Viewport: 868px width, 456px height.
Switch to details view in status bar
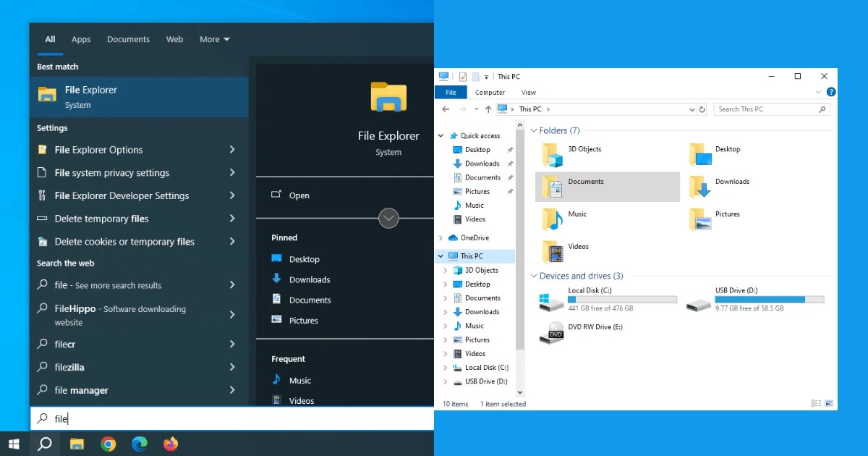coord(816,404)
